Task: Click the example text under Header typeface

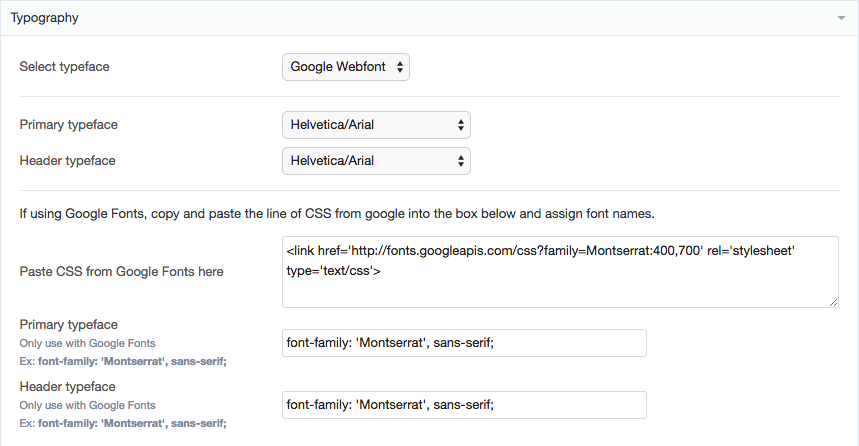Action: coord(123,424)
